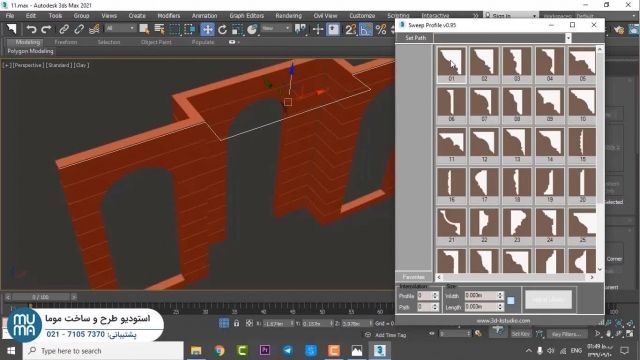Toggle the ribbon minimize button after Populate

click(233, 42)
